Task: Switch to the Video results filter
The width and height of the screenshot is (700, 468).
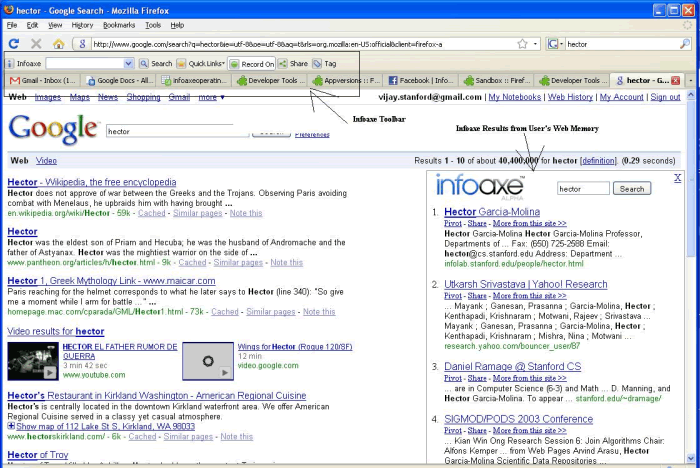Action: click(x=46, y=160)
